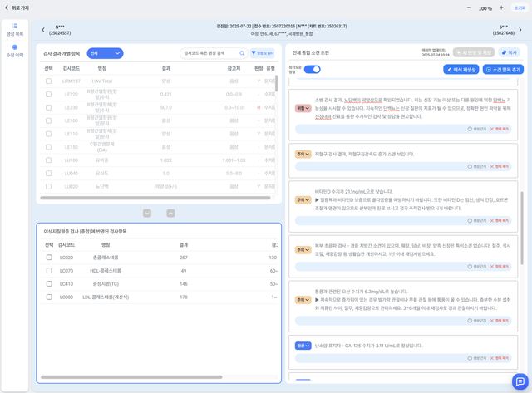Image resolution: width=532 pixels, height=393 pixels.
Task: Remove the CA-125 finding card with X
Action: click(491, 358)
